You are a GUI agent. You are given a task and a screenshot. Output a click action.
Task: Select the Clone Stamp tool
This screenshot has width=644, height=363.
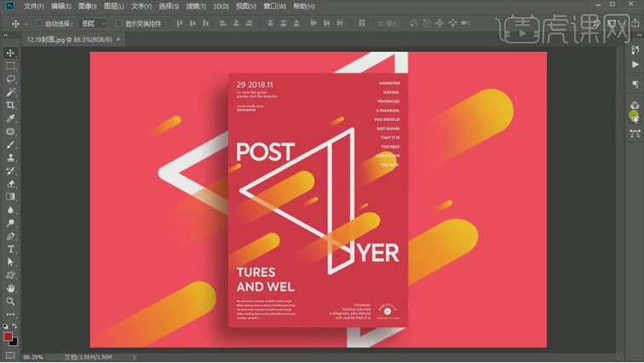(x=10, y=158)
